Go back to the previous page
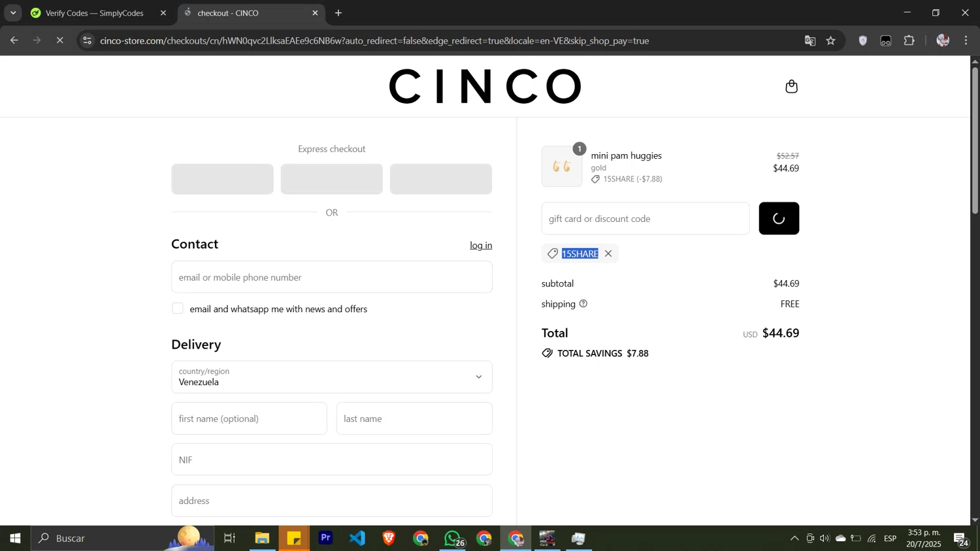980x551 pixels. tap(14, 40)
